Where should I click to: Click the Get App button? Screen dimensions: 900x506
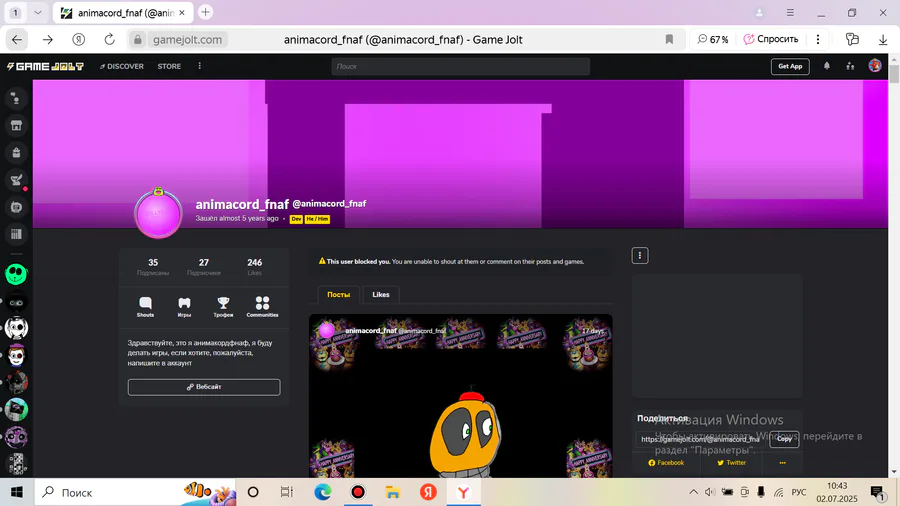tap(790, 67)
